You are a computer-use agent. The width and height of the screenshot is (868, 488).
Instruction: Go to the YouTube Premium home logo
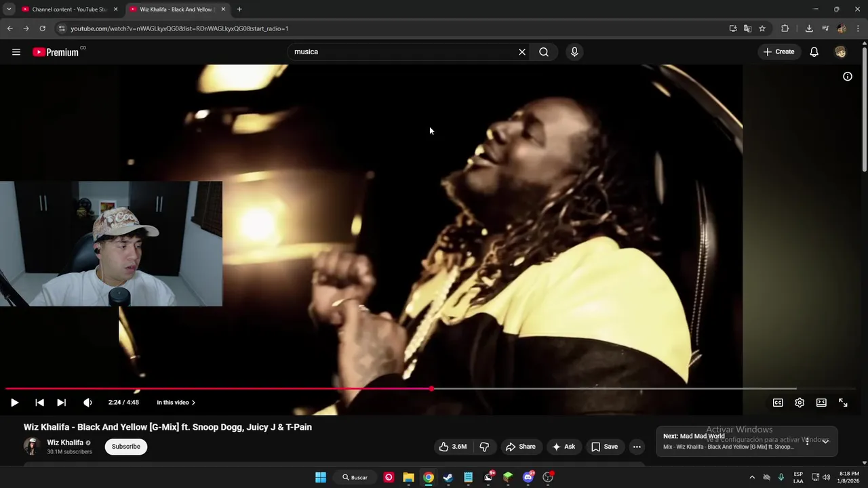click(x=56, y=52)
